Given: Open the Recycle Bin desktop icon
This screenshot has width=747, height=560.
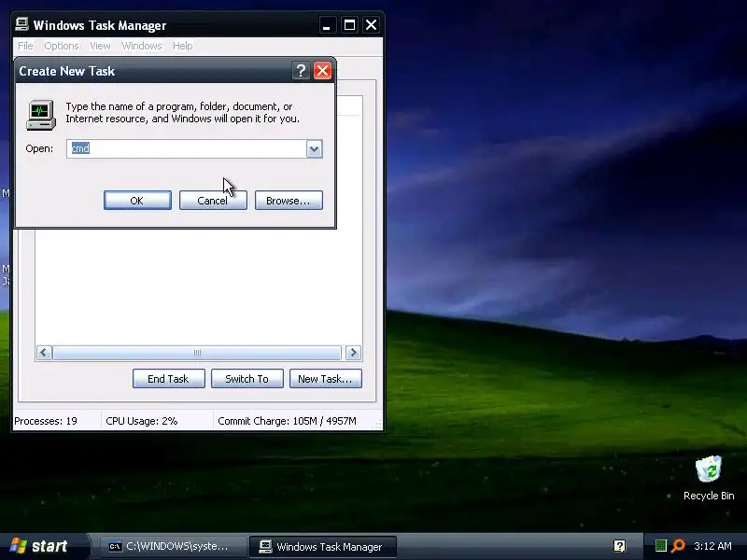Looking at the screenshot, I should point(709,478).
